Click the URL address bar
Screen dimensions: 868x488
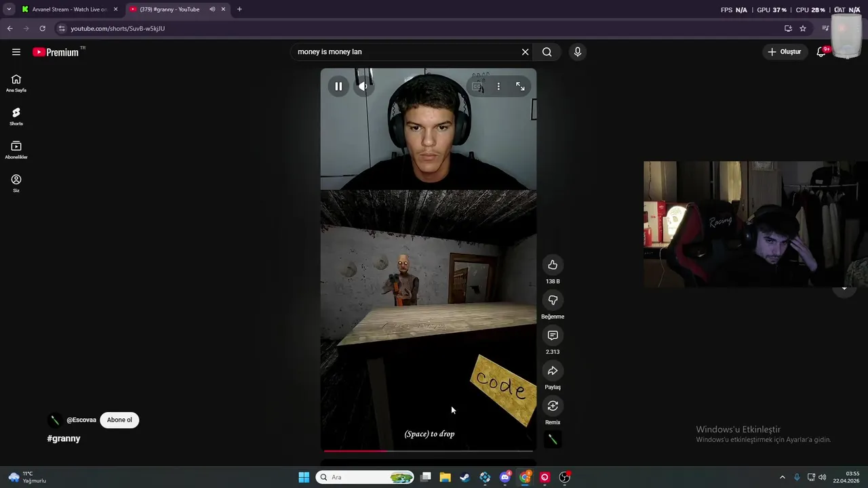pos(420,28)
